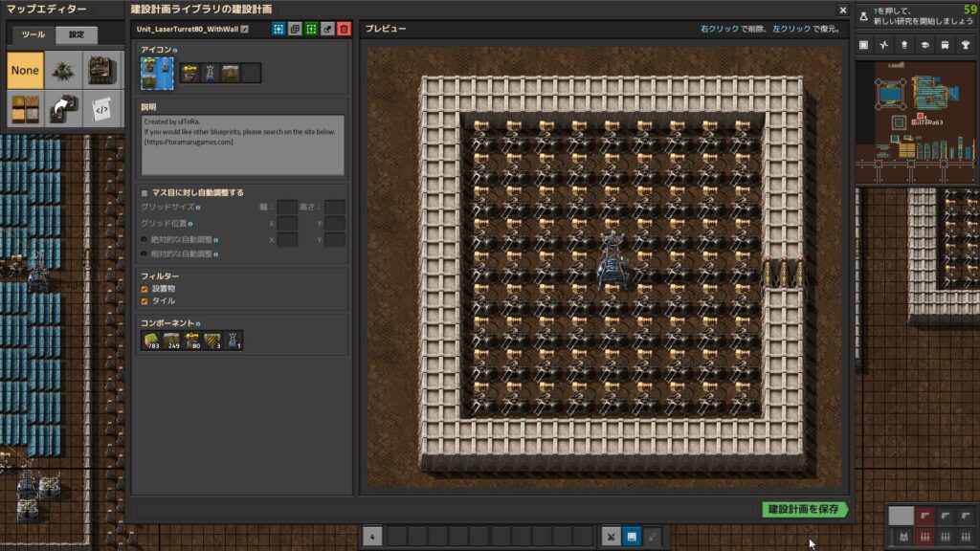Switch to the 設定 tab

[x=77, y=35]
